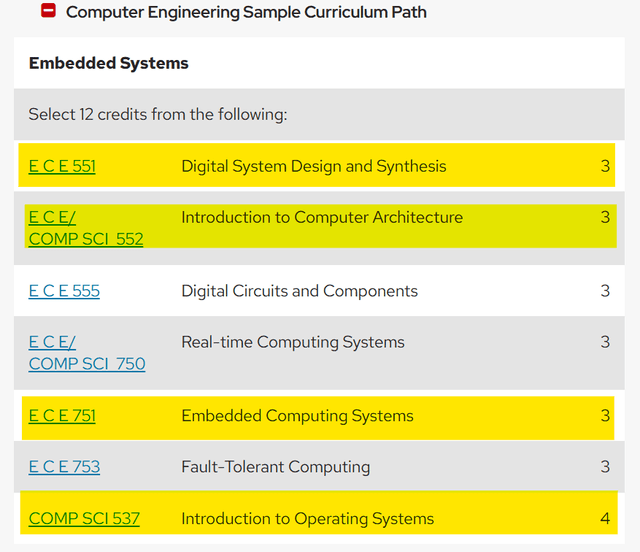Click the credit value in the Fault-Tolerant Computing row
Screen dimensions: 640x552
[605, 466]
